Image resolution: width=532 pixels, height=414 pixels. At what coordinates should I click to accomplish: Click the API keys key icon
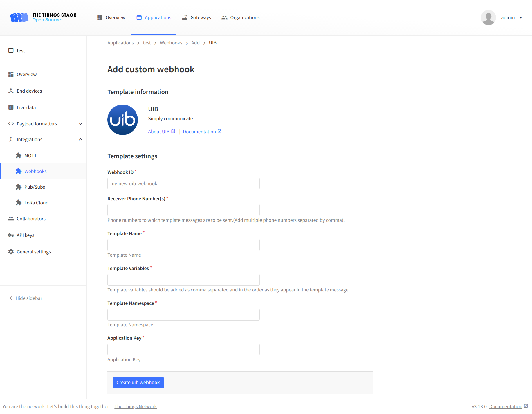(11, 235)
